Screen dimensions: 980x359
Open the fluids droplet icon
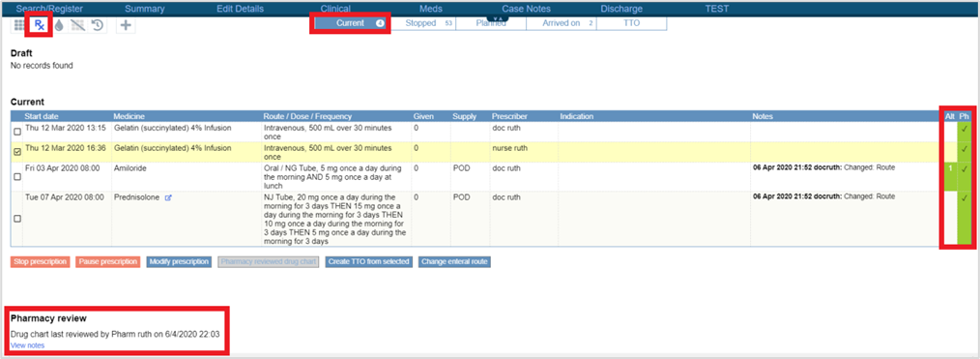59,25
